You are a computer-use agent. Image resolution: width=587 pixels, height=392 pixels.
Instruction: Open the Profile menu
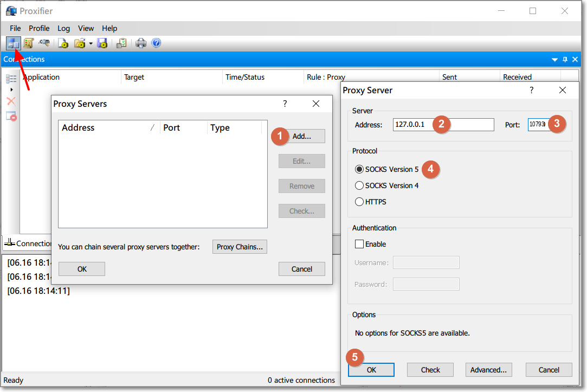(39, 28)
